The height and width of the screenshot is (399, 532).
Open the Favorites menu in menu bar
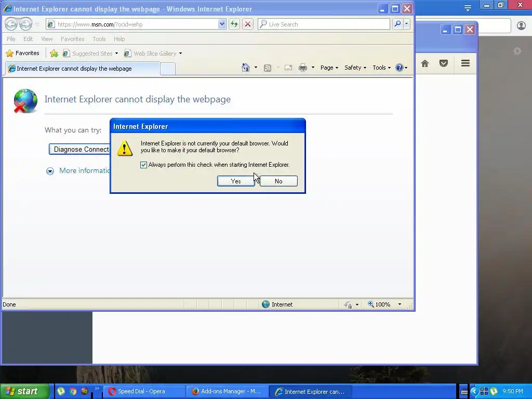coord(72,39)
